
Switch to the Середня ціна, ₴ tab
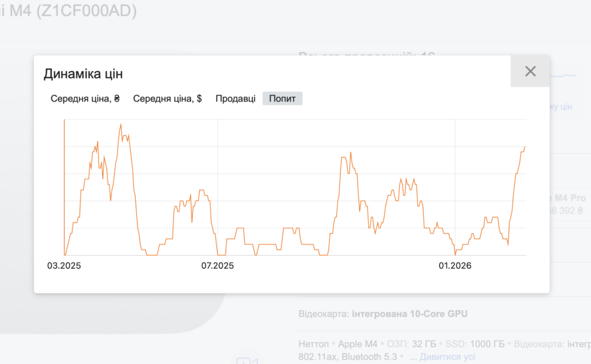pyautogui.click(x=85, y=99)
